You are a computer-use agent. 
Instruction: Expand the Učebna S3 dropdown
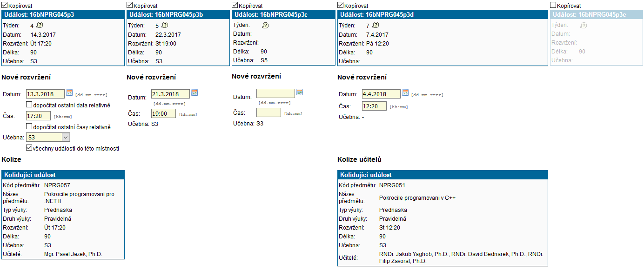point(66,137)
